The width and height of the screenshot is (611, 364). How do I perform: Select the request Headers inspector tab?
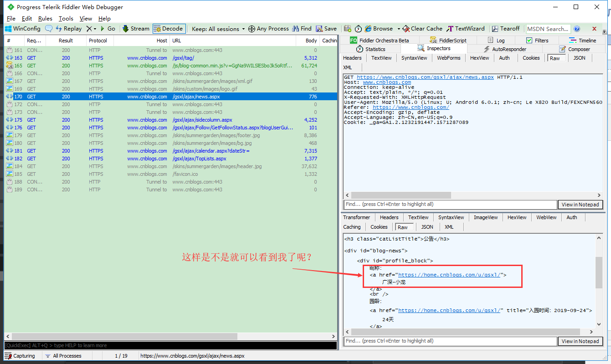click(352, 58)
